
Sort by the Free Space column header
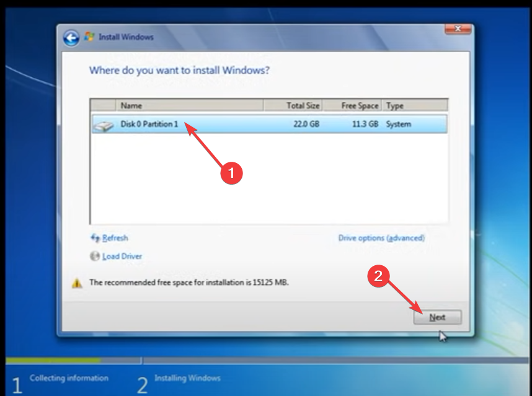[352, 105]
